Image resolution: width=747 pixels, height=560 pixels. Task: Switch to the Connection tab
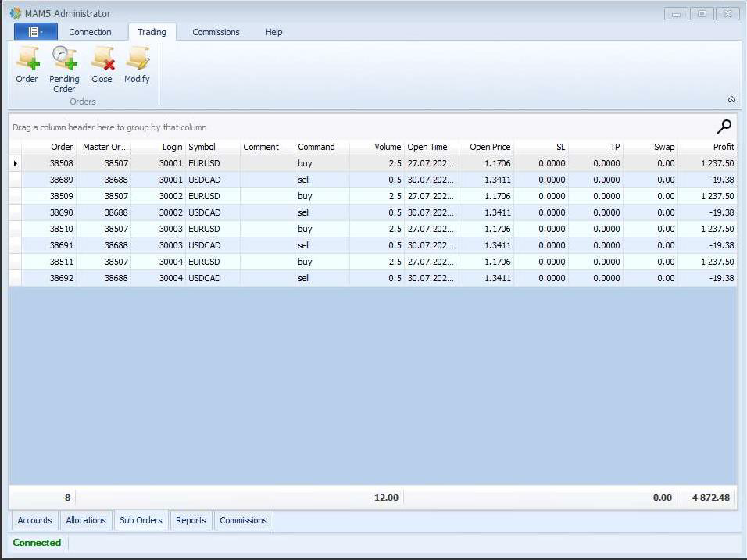coord(90,32)
